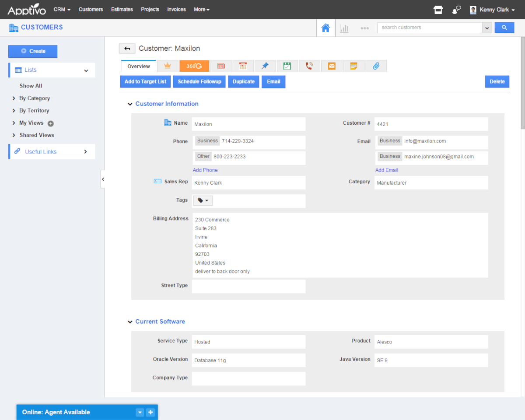Click the back arrow beside Customer: Maxilon
The width and height of the screenshot is (525, 420).
click(x=127, y=49)
